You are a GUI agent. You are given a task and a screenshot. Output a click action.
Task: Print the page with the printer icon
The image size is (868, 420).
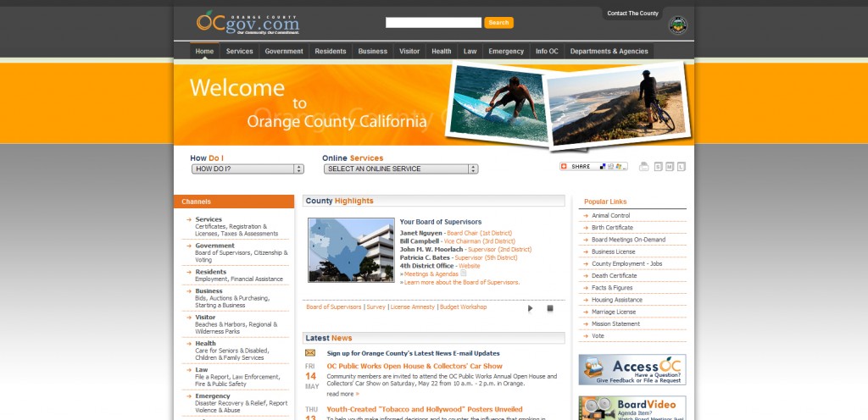click(644, 166)
